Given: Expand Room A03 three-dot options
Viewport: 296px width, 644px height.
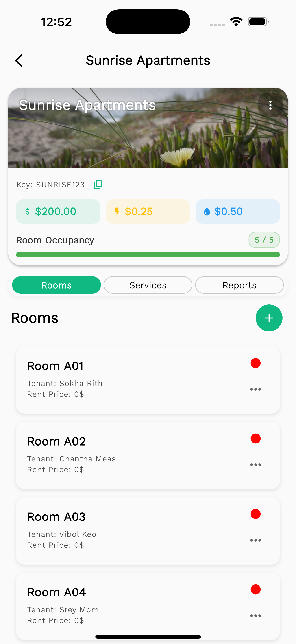Looking at the screenshot, I should tap(255, 540).
